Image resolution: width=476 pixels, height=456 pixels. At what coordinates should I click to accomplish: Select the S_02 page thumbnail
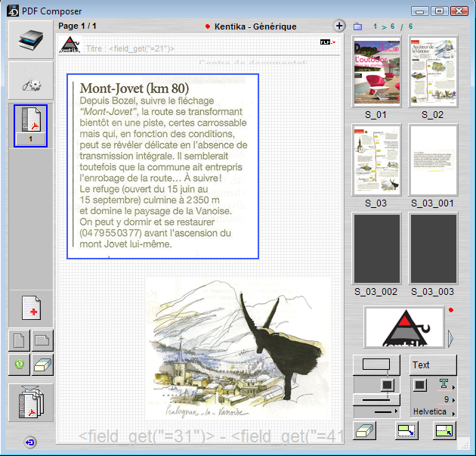coord(433,71)
